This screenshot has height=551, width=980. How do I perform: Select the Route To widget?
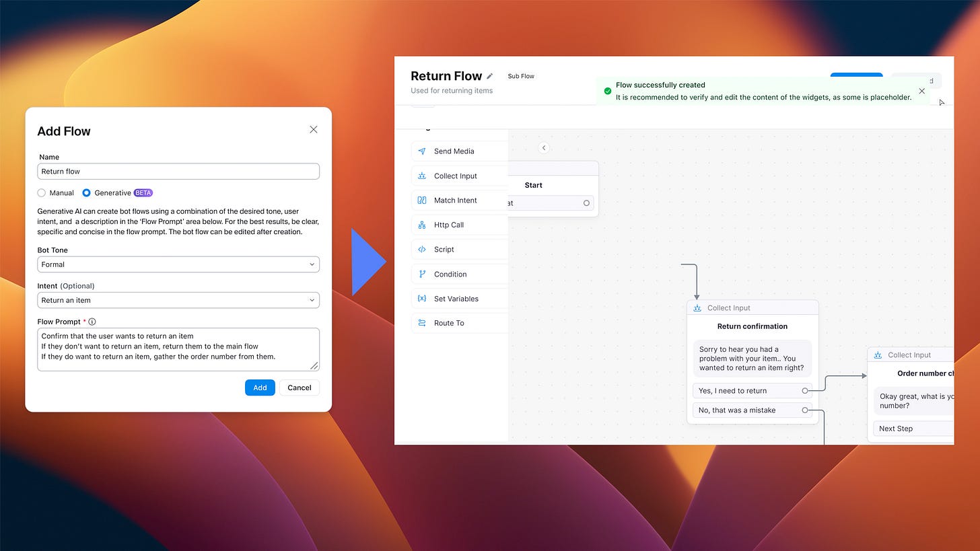point(450,323)
